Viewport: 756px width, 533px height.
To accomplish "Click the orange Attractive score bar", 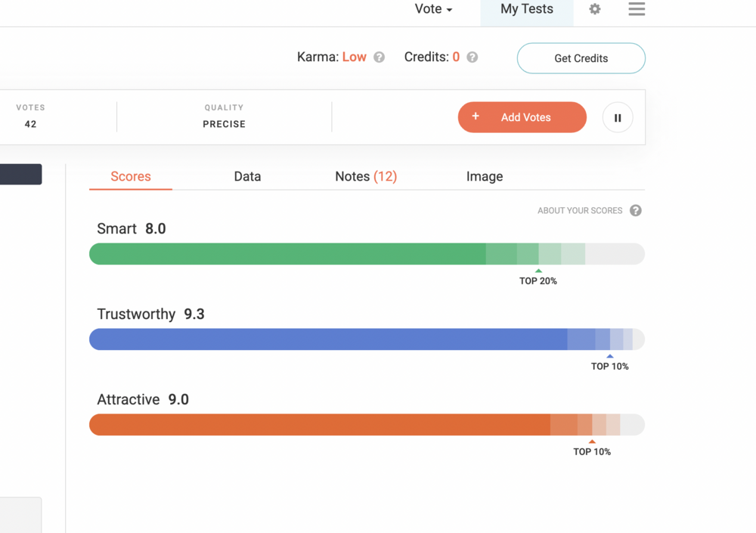I will coord(367,424).
